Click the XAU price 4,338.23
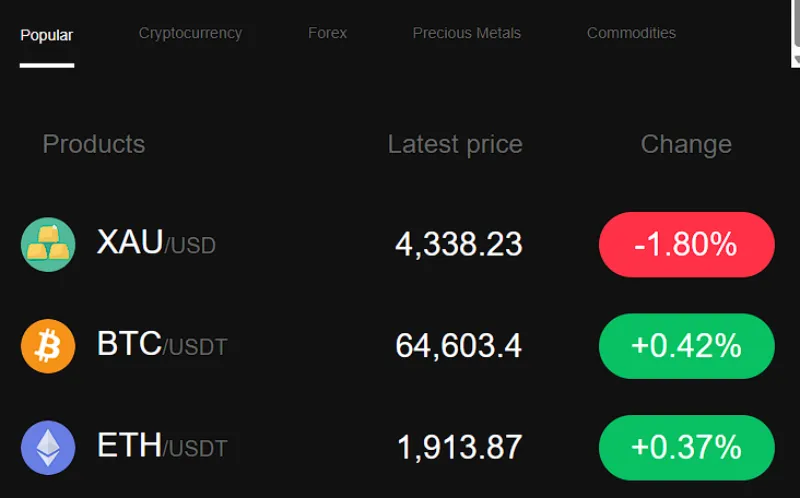Image resolution: width=800 pixels, height=498 pixels. click(459, 244)
